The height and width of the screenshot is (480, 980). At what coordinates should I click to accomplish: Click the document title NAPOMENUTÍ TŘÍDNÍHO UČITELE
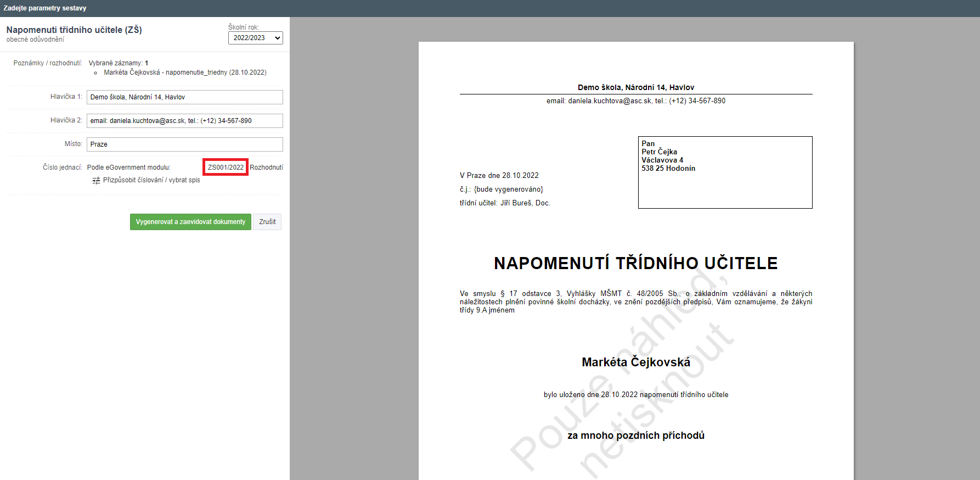pos(636,263)
